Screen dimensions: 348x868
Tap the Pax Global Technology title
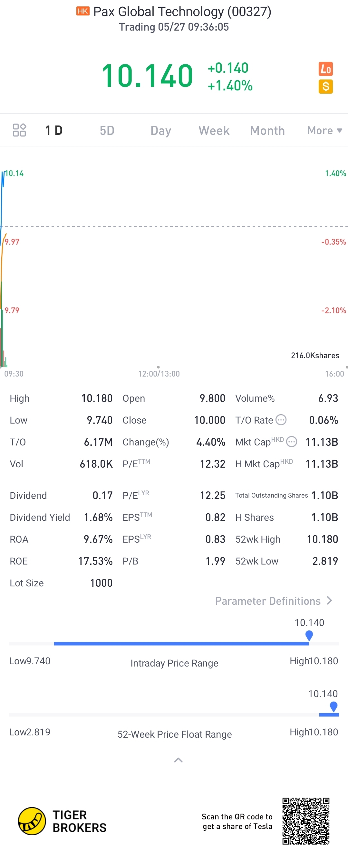(182, 12)
